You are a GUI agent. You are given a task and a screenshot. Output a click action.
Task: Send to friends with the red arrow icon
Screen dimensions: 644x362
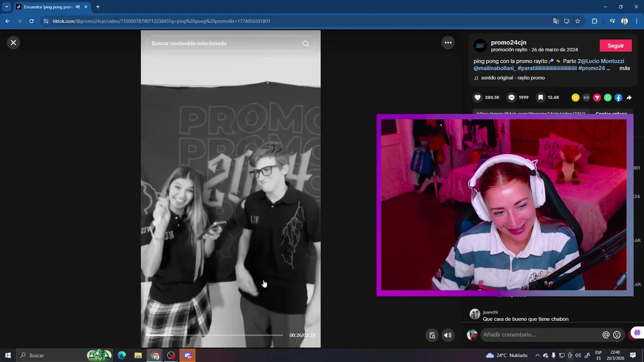click(x=597, y=98)
